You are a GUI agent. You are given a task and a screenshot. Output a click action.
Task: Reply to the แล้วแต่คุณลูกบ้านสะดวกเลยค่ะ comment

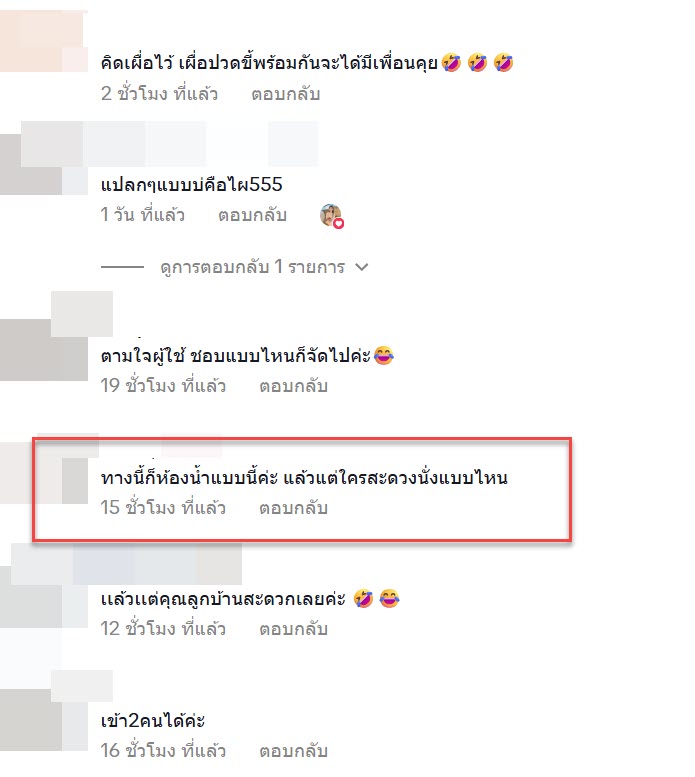pyautogui.click(x=293, y=629)
